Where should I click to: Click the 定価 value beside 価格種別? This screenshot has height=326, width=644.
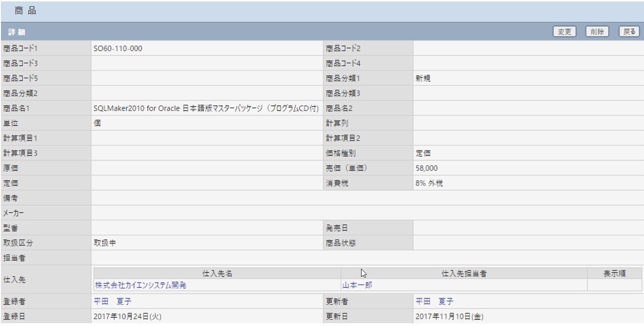(x=423, y=153)
